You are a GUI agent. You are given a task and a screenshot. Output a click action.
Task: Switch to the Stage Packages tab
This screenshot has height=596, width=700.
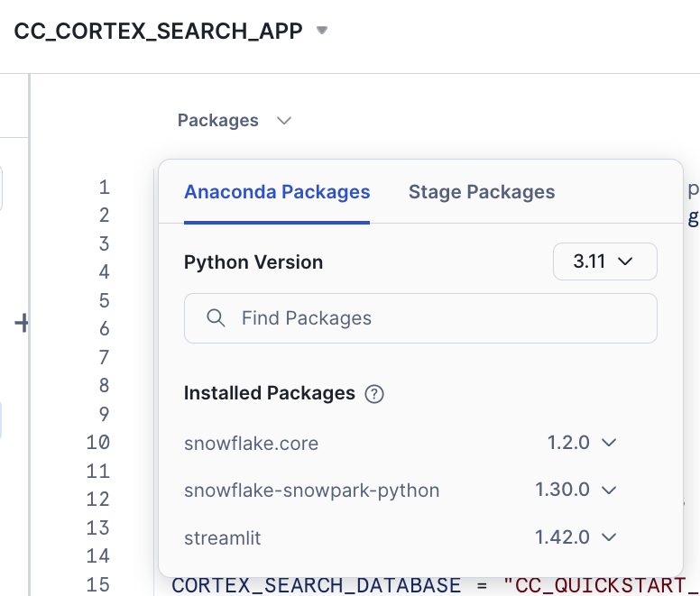pyautogui.click(x=481, y=192)
